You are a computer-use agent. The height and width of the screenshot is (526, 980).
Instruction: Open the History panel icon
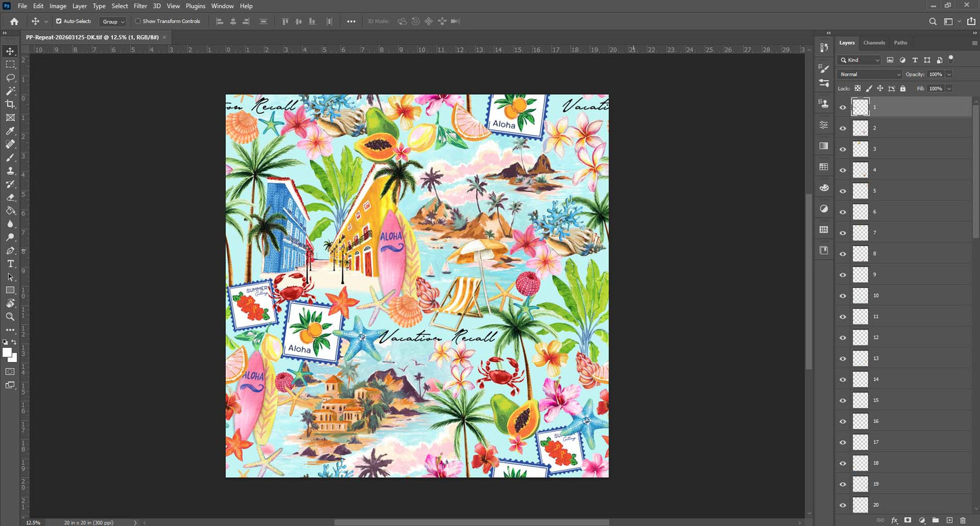[x=824, y=47]
